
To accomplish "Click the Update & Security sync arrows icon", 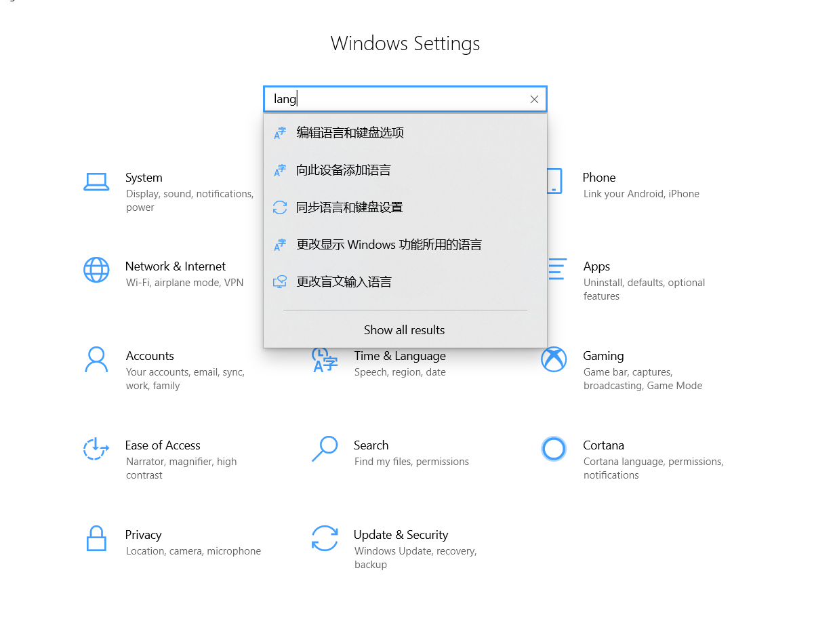I will (x=325, y=538).
